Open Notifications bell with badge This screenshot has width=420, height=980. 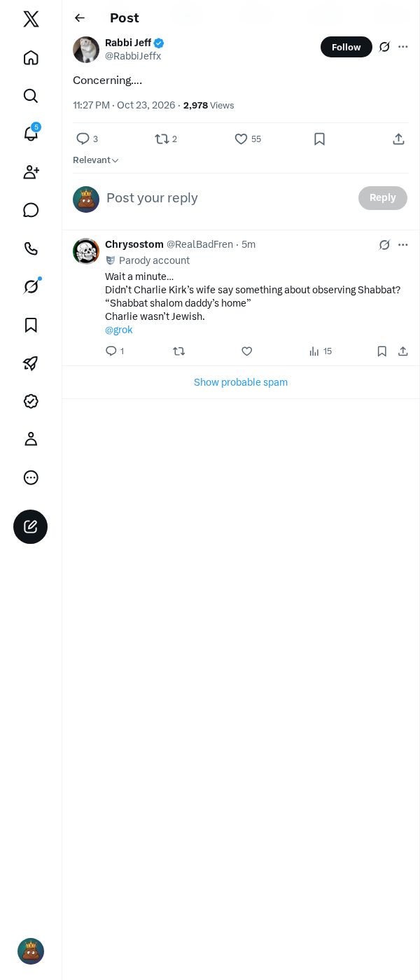click(31, 133)
